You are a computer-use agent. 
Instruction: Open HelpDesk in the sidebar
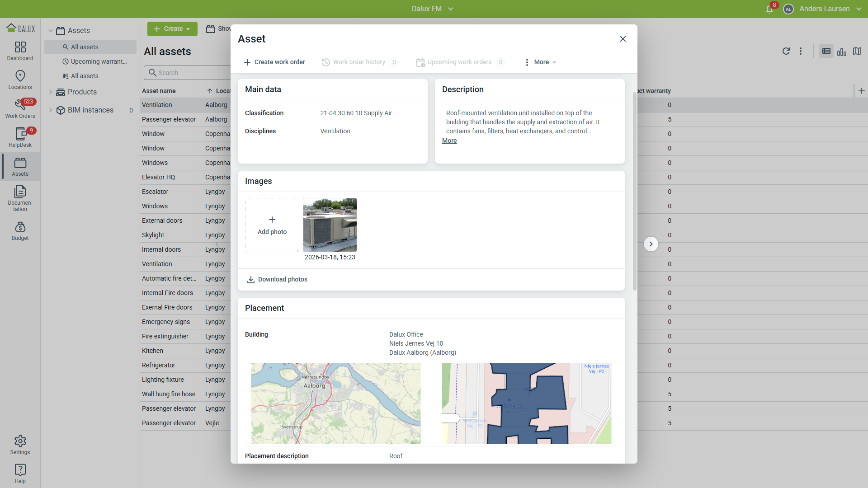[x=20, y=138]
